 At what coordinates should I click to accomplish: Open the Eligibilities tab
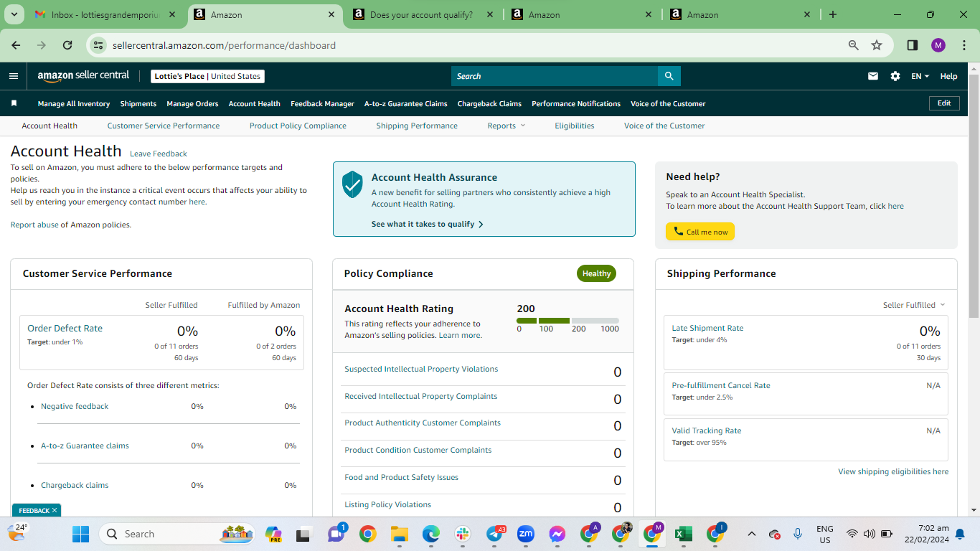pyautogui.click(x=575, y=126)
